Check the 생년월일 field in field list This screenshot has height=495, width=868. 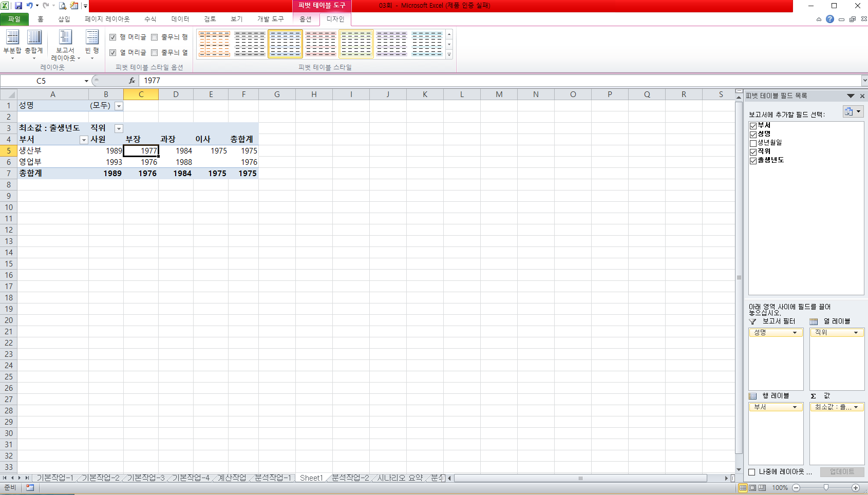point(753,143)
